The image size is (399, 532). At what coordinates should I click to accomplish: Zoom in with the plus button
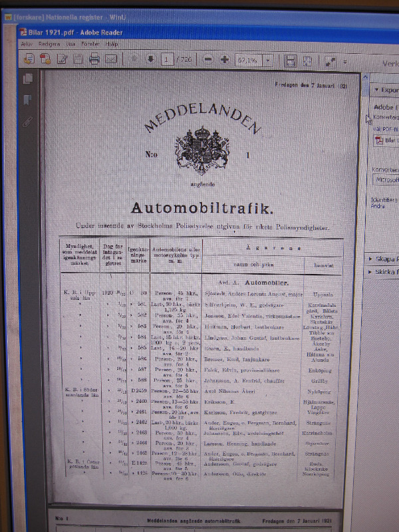tap(224, 60)
